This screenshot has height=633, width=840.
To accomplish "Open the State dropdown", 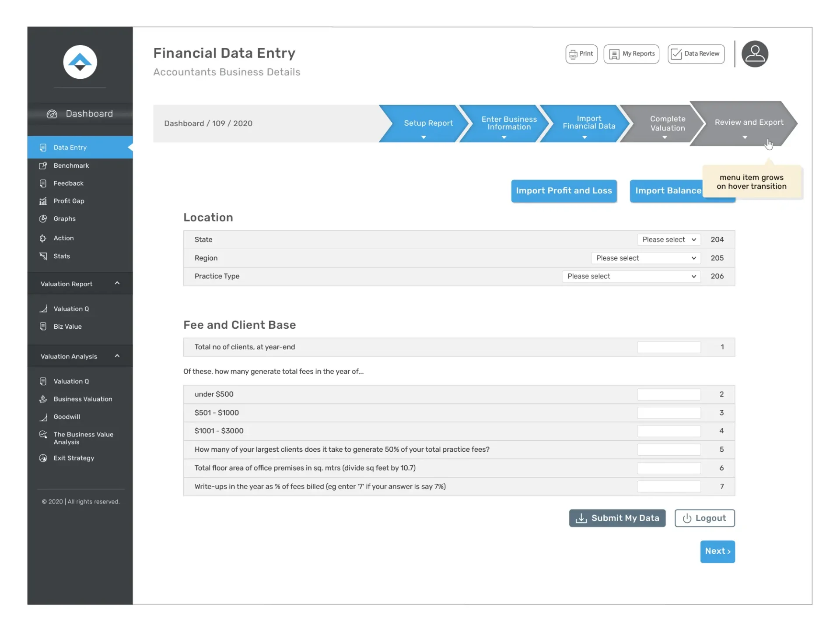I will (x=668, y=239).
